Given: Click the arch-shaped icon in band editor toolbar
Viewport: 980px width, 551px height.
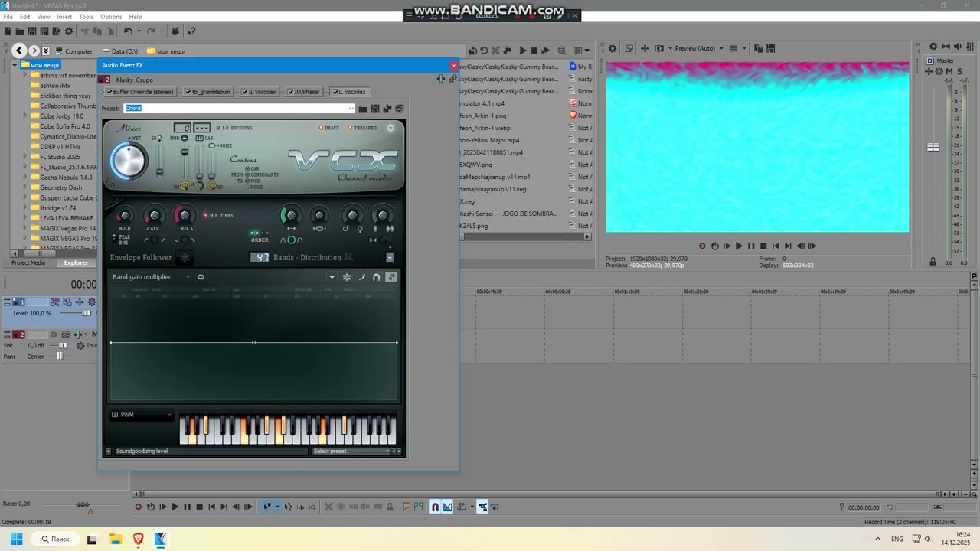Looking at the screenshot, I should coord(376,277).
